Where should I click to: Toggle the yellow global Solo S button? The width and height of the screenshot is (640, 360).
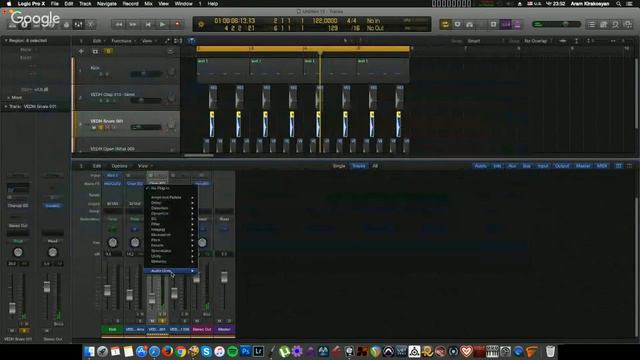click(x=109, y=51)
